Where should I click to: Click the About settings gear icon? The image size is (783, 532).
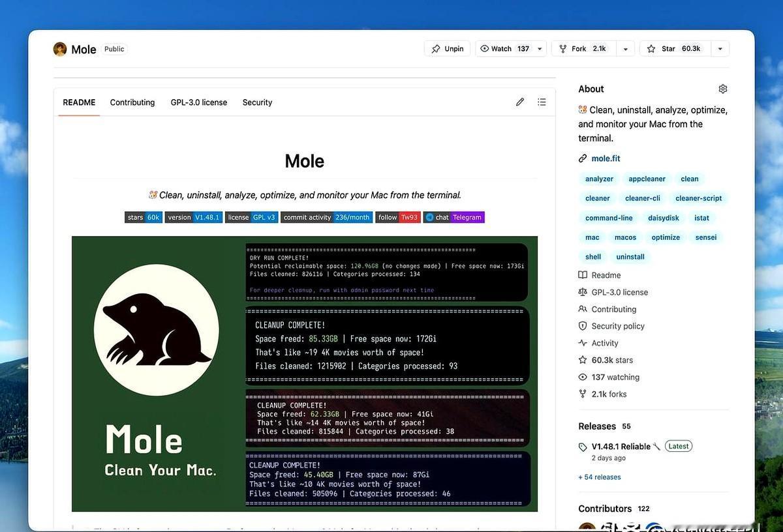click(722, 89)
